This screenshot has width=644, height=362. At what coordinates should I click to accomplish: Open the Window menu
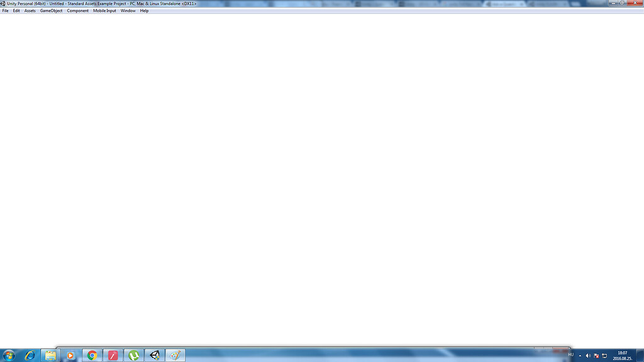point(128,10)
